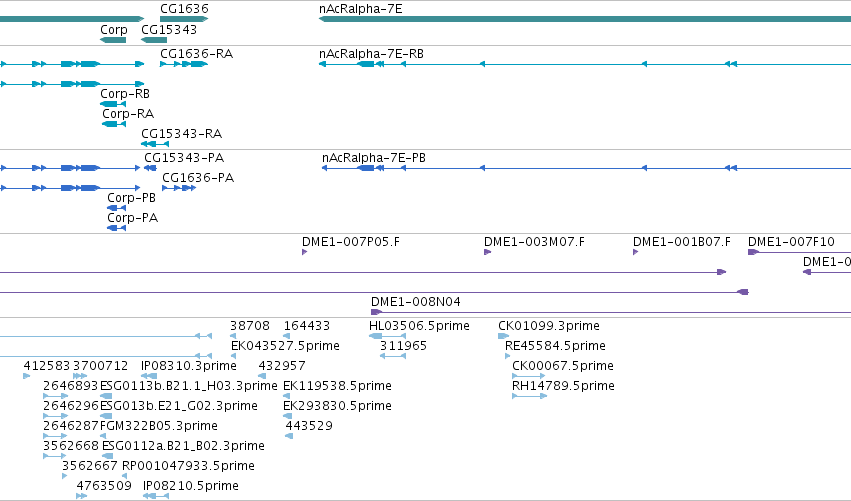Click the teal CG15343 gene arrow glyph
The image size is (851, 501).
pyautogui.click(x=154, y=40)
